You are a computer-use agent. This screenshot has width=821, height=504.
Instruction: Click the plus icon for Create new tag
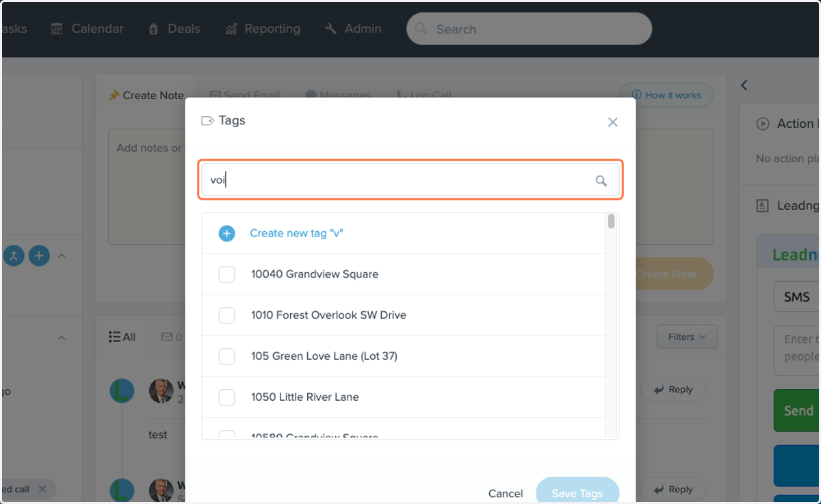pos(226,233)
